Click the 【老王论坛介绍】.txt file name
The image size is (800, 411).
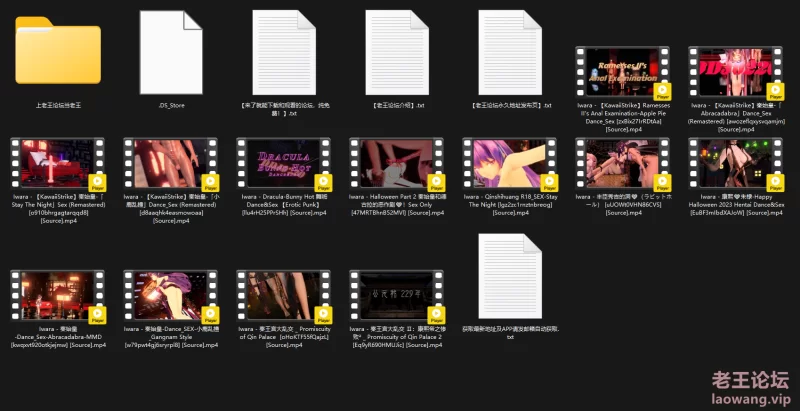point(397,106)
